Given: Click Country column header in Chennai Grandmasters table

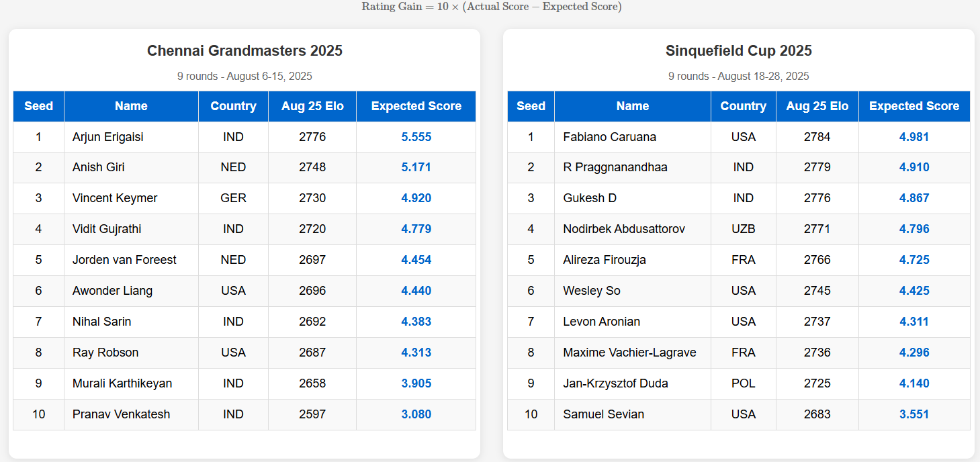Looking at the screenshot, I should (233, 106).
